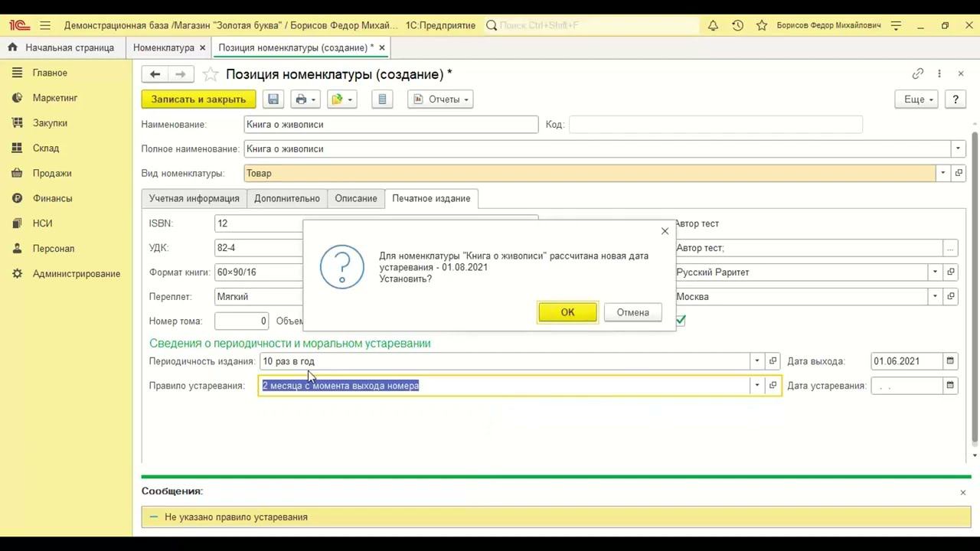Open the НСИ section
Screen dimensions: 980x551
coord(42,223)
